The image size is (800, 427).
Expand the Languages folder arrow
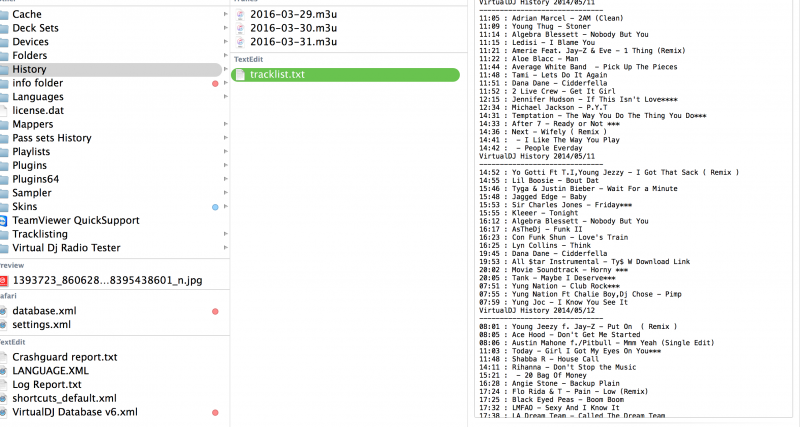(x=226, y=97)
